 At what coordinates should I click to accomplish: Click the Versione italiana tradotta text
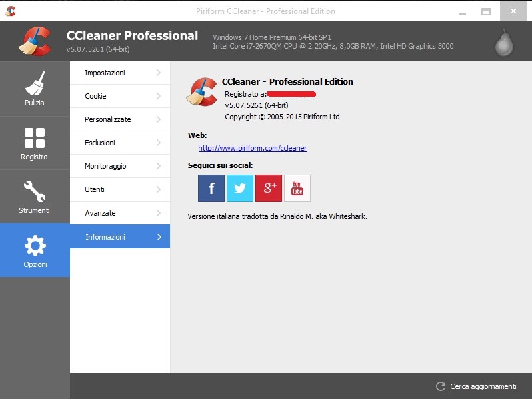coord(277,216)
